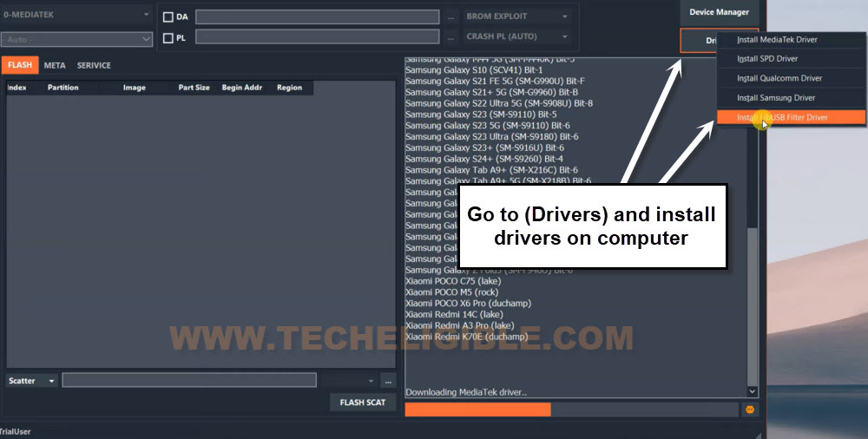Click the Begin Addr column header
Image resolution: width=868 pixels, height=439 pixels.
(x=242, y=88)
